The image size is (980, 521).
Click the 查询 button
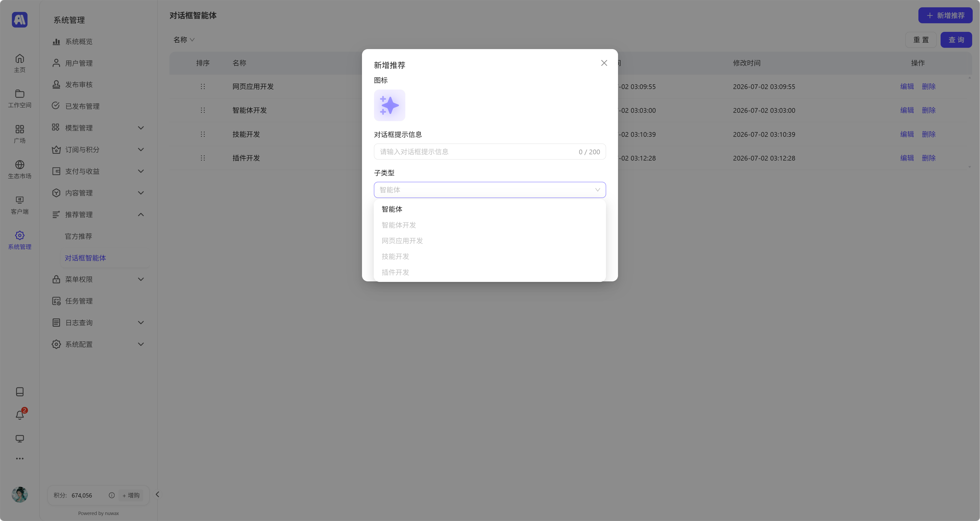956,40
